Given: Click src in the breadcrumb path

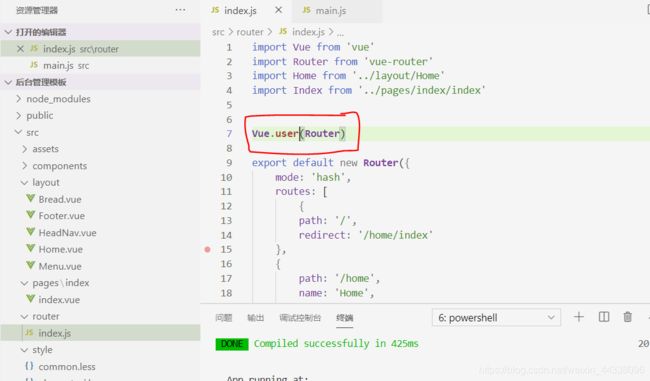Looking at the screenshot, I should click(218, 32).
